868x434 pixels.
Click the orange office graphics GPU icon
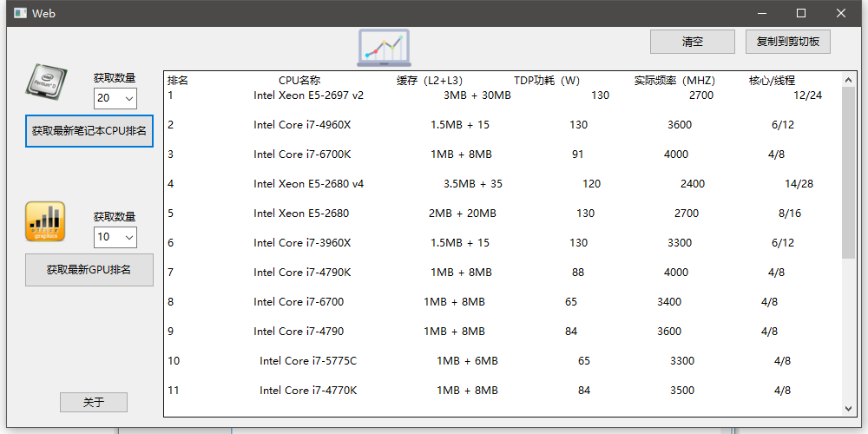[45, 221]
